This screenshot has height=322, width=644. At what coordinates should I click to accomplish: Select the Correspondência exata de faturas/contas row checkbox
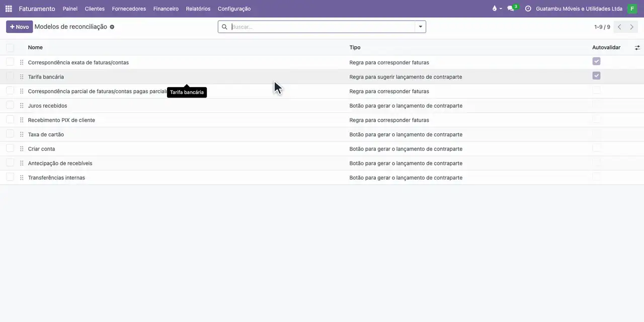[10, 61]
